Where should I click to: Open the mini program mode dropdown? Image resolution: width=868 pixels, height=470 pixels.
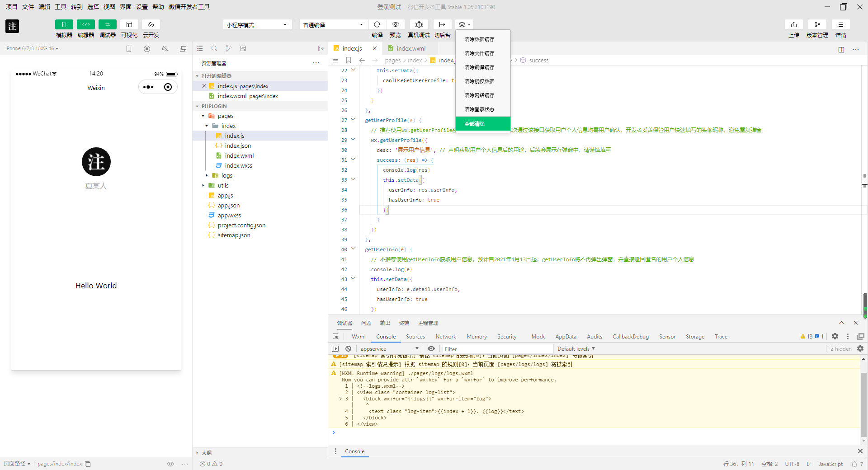[257, 24]
